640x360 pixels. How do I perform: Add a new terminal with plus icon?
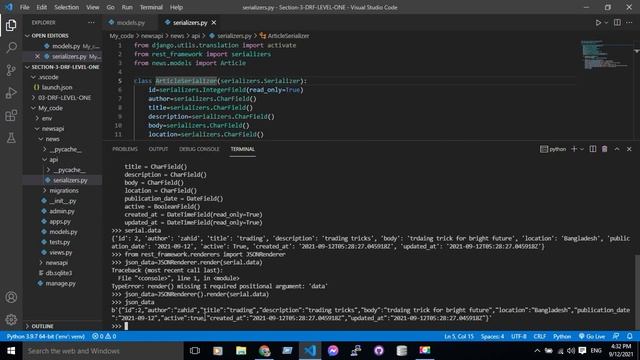(x=574, y=149)
